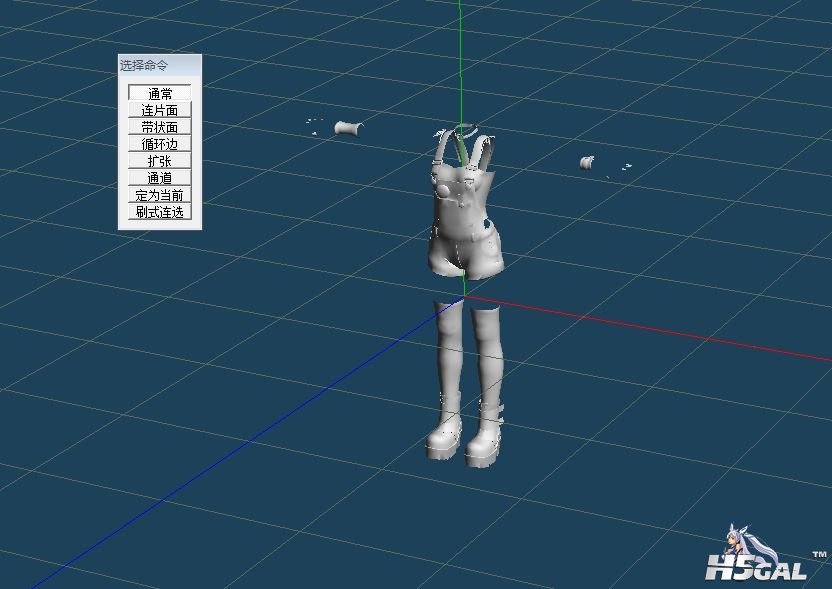Click the 扩张 expand selection button

click(160, 161)
